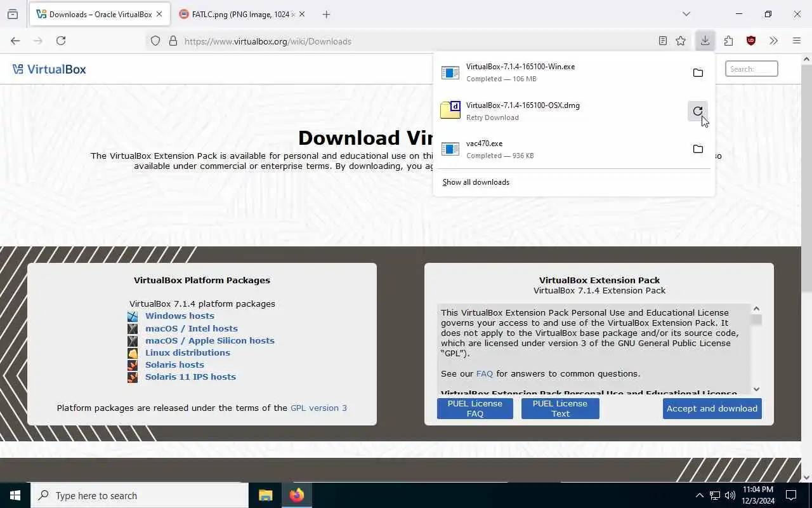Open the network tray icon

pyautogui.click(x=715, y=495)
